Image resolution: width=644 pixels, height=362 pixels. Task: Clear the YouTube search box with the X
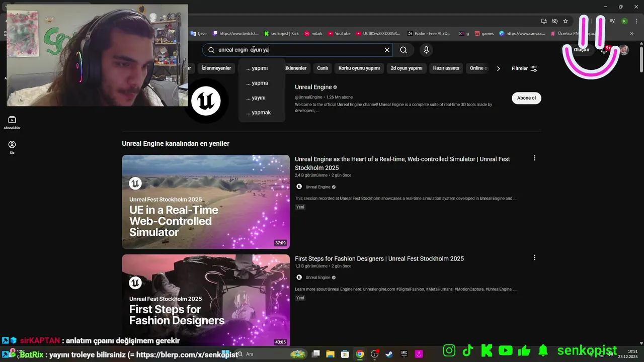coord(387,50)
